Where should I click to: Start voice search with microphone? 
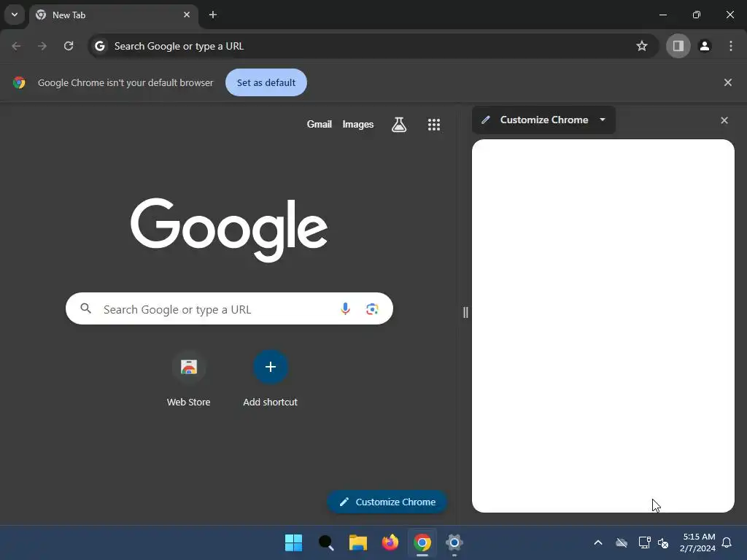pyautogui.click(x=345, y=309)
